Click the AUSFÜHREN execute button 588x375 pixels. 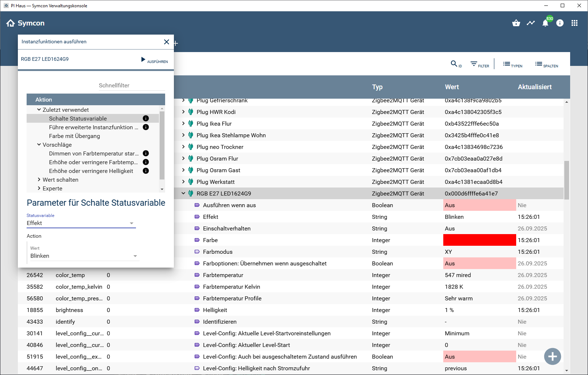155,60
